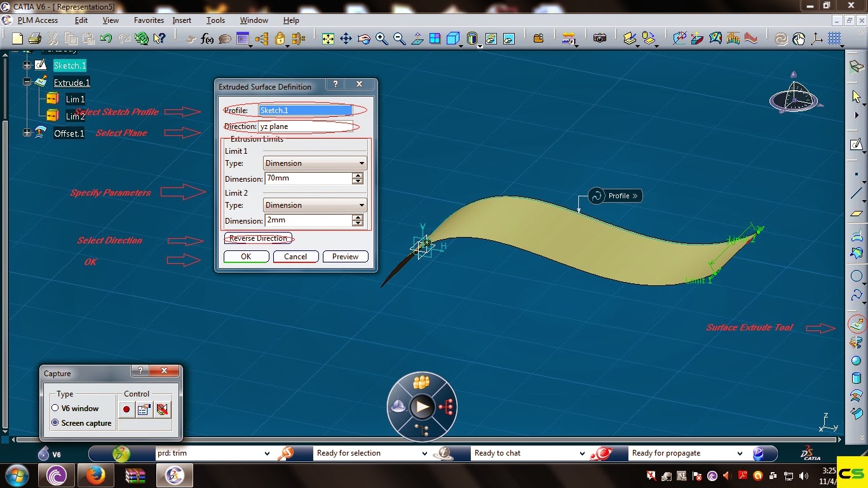Open WinRAR from the taskbar
Viewport: 868px width, 488px height.
click(135, 475)
